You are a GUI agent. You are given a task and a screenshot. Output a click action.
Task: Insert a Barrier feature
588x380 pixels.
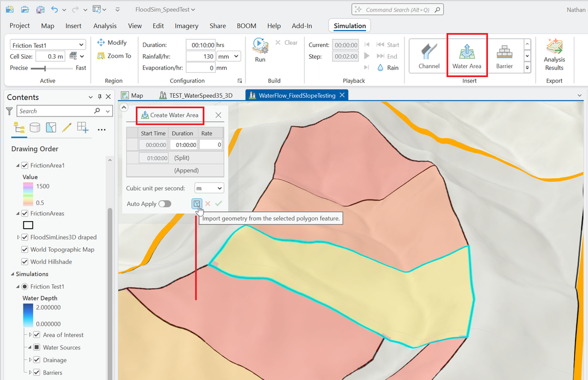coord(504,55)
